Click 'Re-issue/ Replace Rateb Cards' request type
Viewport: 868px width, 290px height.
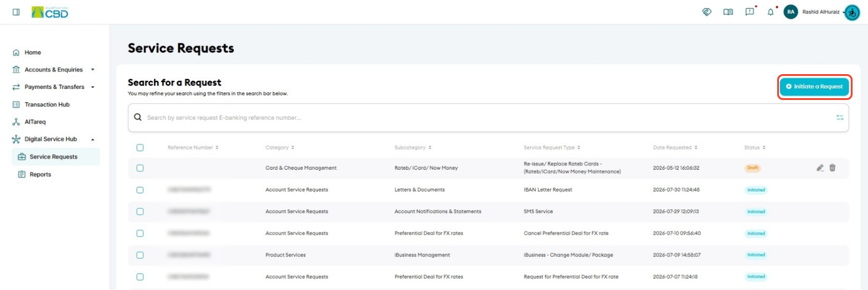572,168
